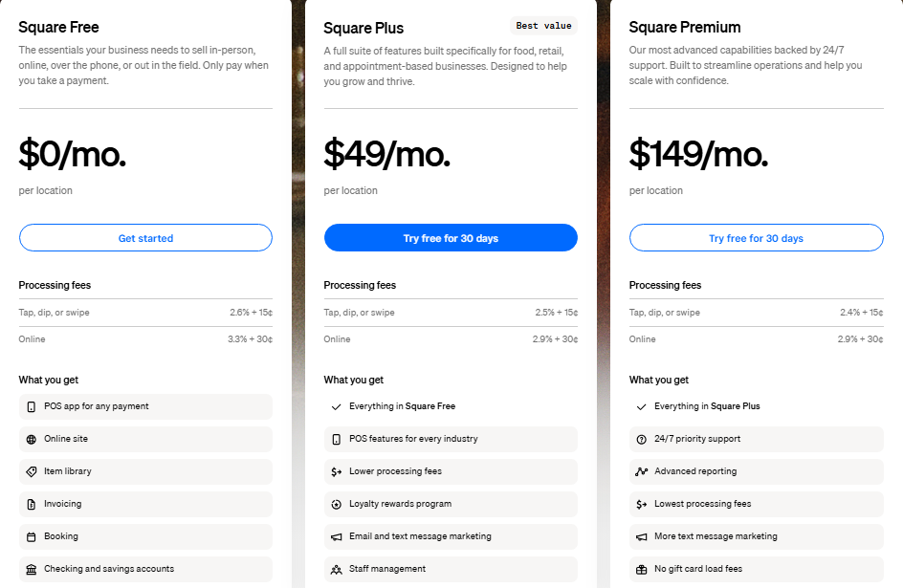
Task: Click the Everything in Square Free item
Action: [402, 406]
